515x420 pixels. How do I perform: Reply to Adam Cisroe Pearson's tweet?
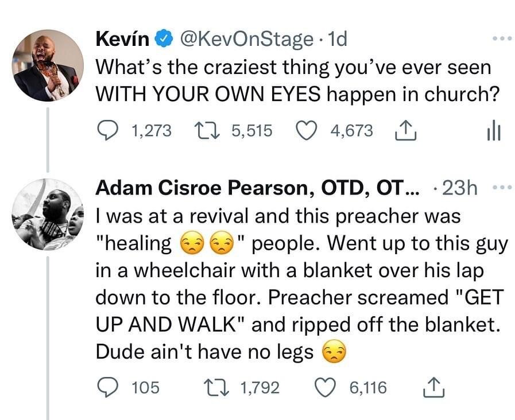click(x=107, y=388)
